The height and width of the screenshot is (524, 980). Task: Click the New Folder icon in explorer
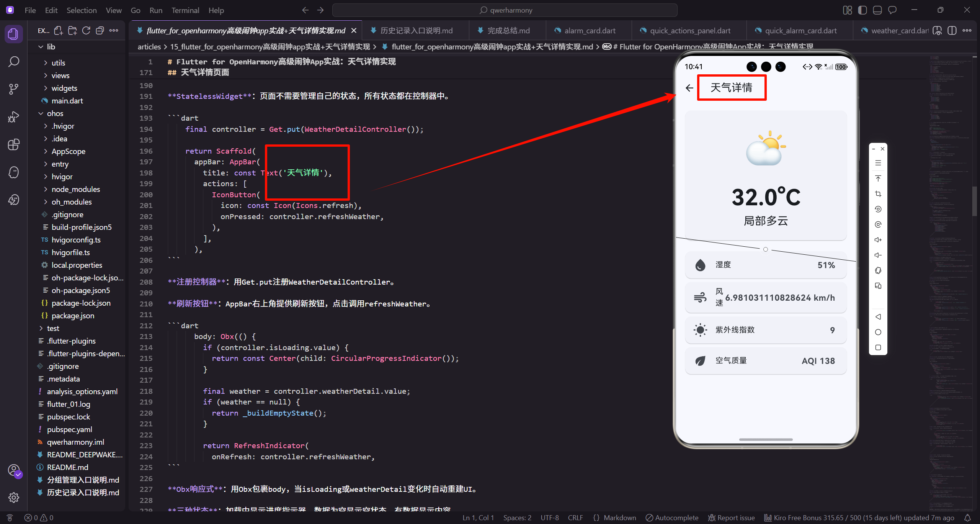[72, 31]
